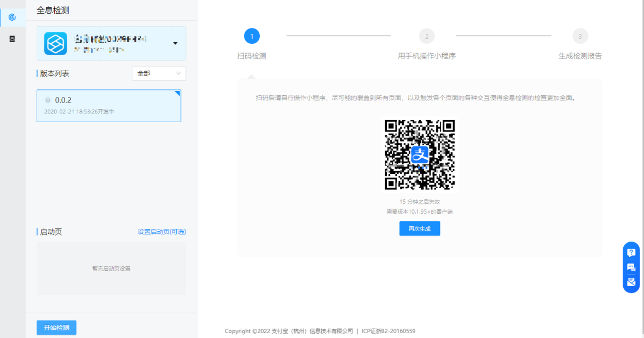Click the ICP证浙B2-20160559 footer text
The height and width of the screenshot is (338, 644).
pos(388,331)
